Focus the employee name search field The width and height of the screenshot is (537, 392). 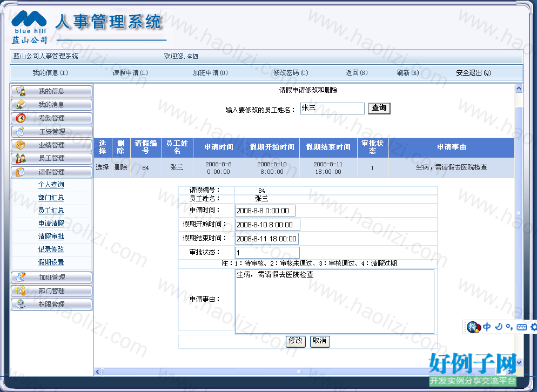pos(332,108)
